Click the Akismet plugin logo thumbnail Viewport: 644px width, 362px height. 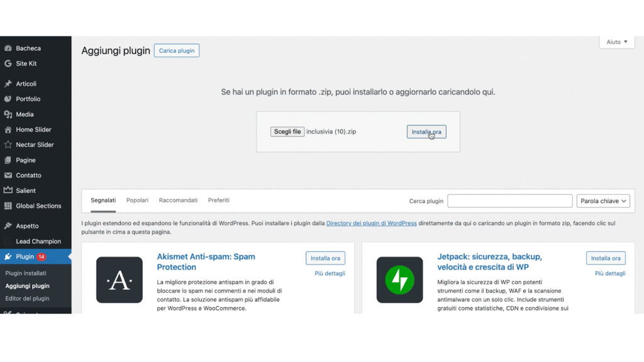119,280
